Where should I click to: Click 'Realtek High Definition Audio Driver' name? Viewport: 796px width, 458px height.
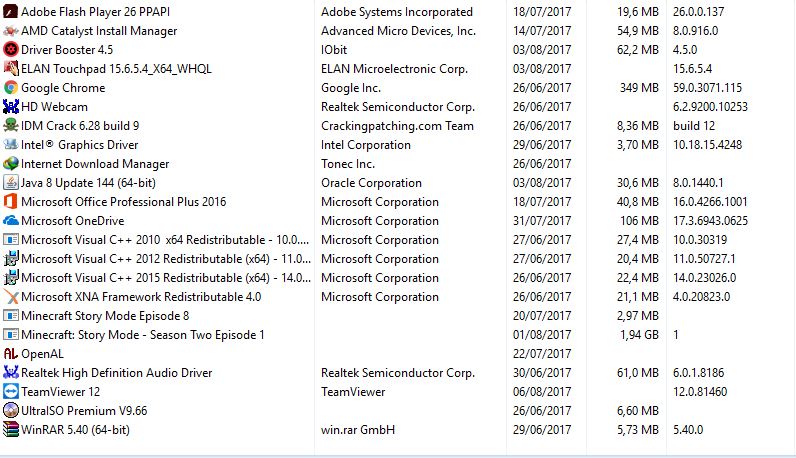coord(117,373)
